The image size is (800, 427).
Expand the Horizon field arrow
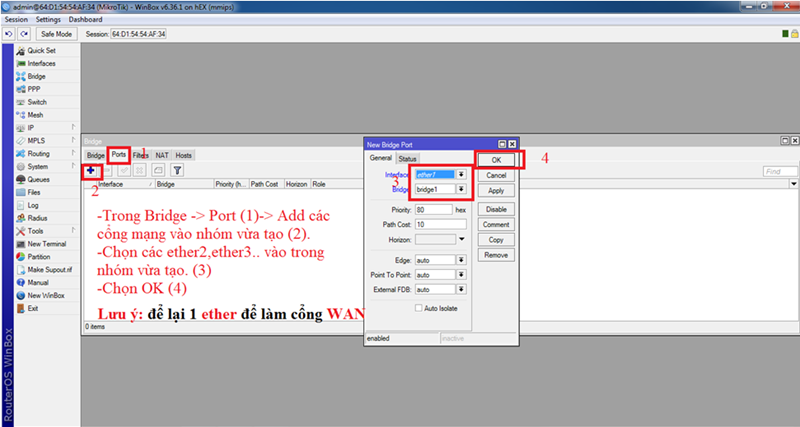[x=461, y=239]
